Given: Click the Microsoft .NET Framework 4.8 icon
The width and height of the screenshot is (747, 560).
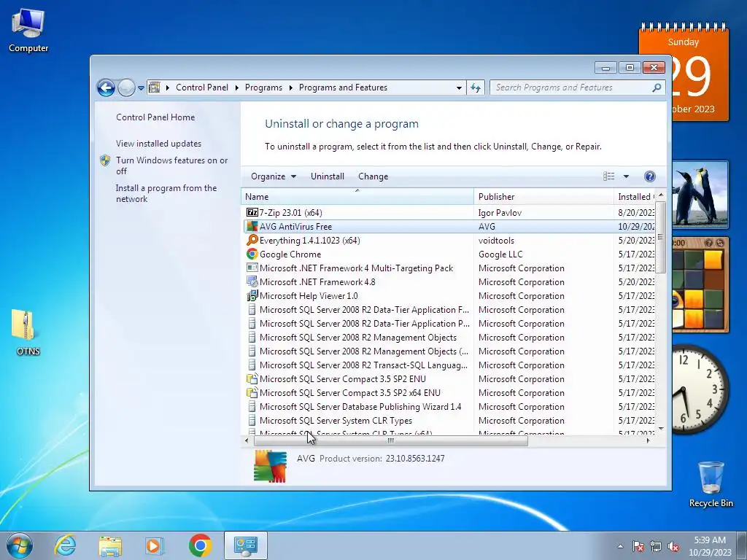Looking at the screenshot, I should 252,281.
